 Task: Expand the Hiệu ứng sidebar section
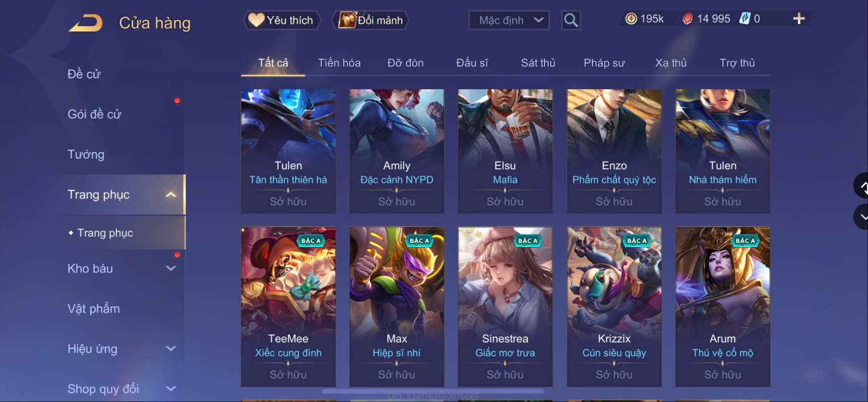[x=171, y=348]
